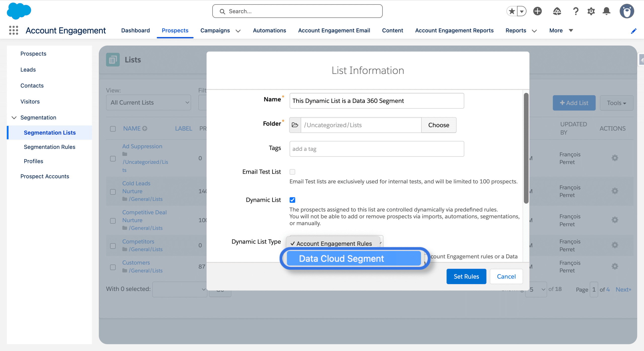Expand the Campaigns tab dropdown chevron
This screenshot has width=644, height=351.
click(238, 31)
